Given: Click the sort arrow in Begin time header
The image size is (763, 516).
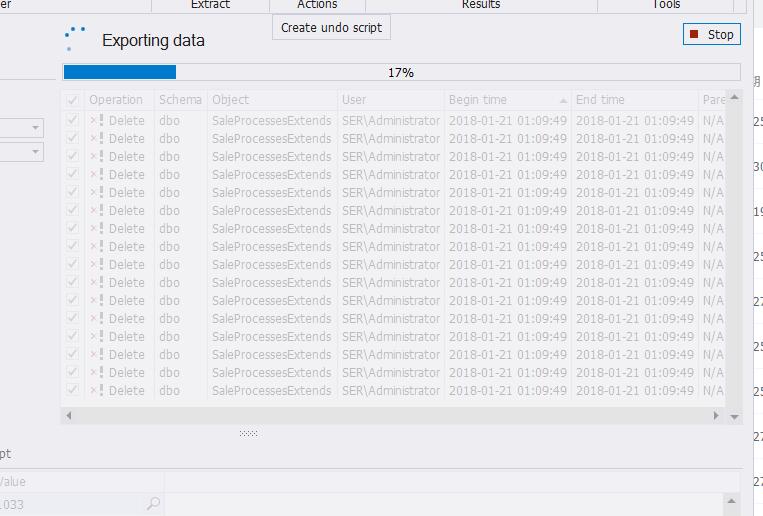Looking at the screenshot, I should [x=563, y=101].
